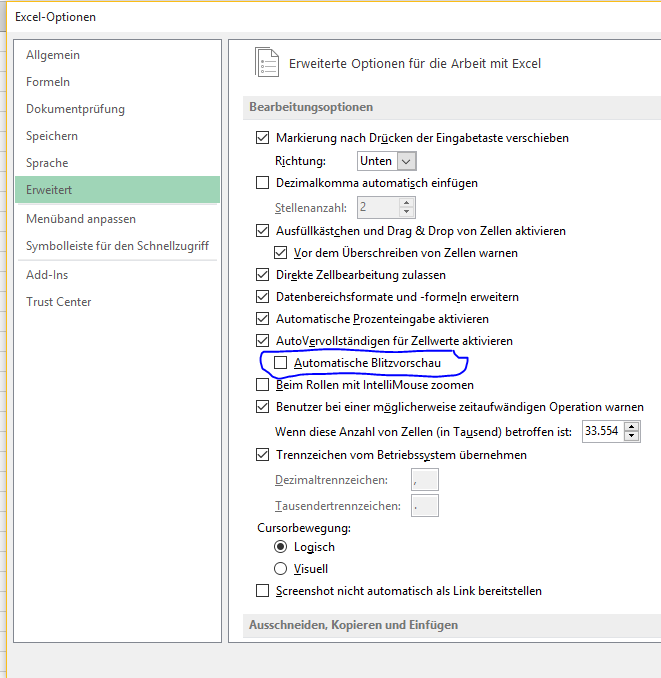This screenshot has height=678, width=661.
Task: Toggle Benutzer bei zeitaufwändigen Operation warnen
Action: tap(262, 407)
